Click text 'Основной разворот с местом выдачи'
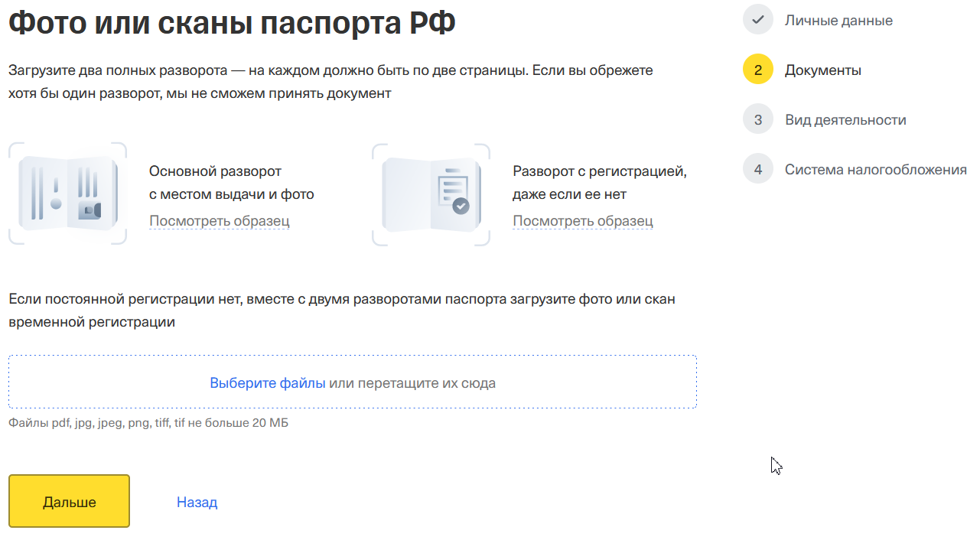This screenshot has height=540, width=980. 231,183
